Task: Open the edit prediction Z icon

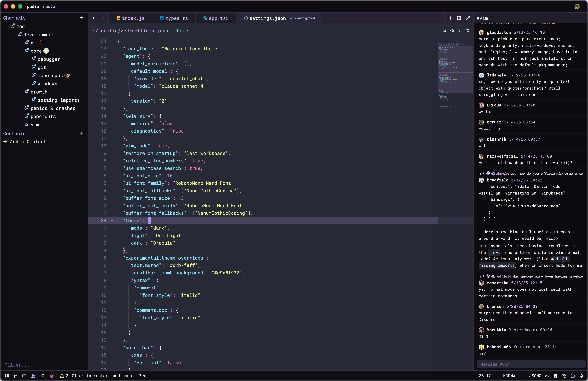Action: click(547, 375)
